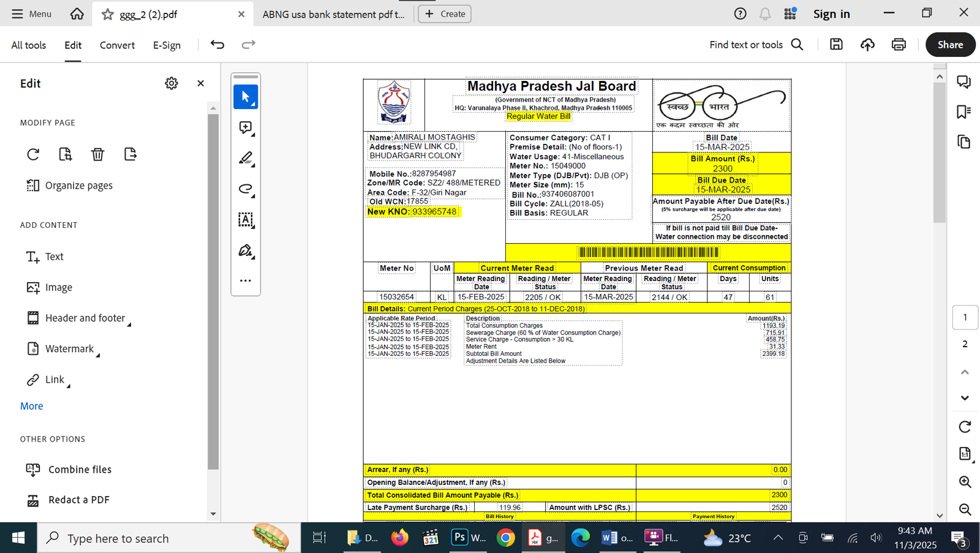
Task: Delete the current page with trash icon
Action: 97,154
